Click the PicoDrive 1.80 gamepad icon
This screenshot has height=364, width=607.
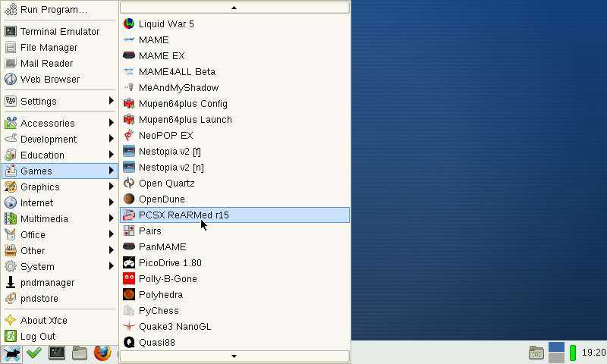point(129,262)
